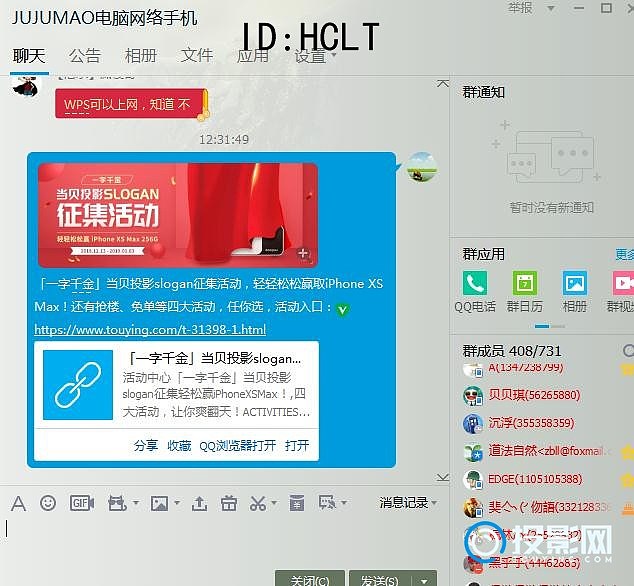Click QQ浏览器打开 on link card

(x=238, y=446)
